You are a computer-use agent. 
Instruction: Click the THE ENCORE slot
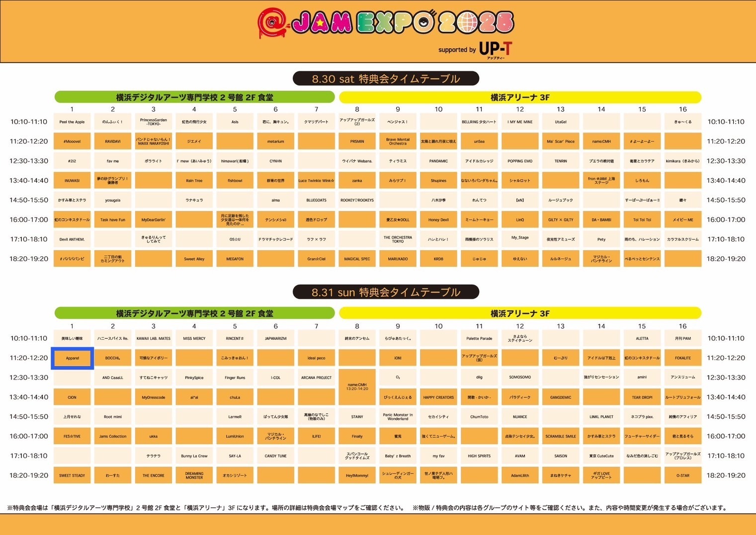tap(154, 475)
